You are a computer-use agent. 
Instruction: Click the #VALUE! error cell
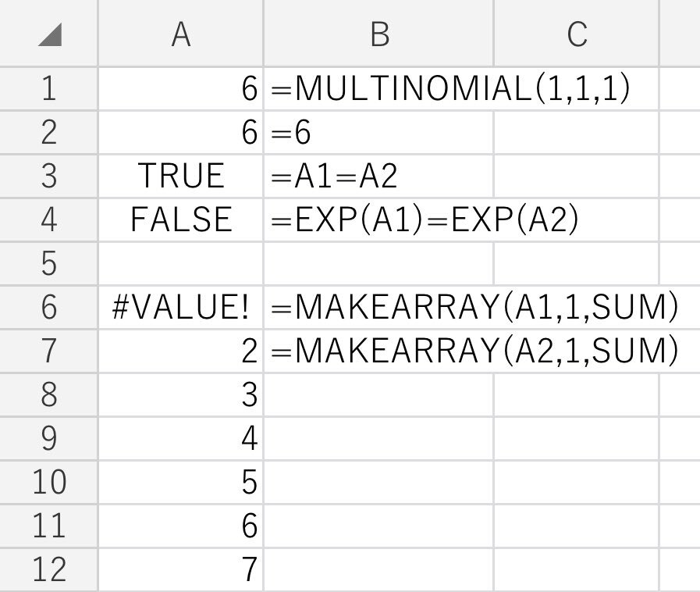click(x=180, y=308)
